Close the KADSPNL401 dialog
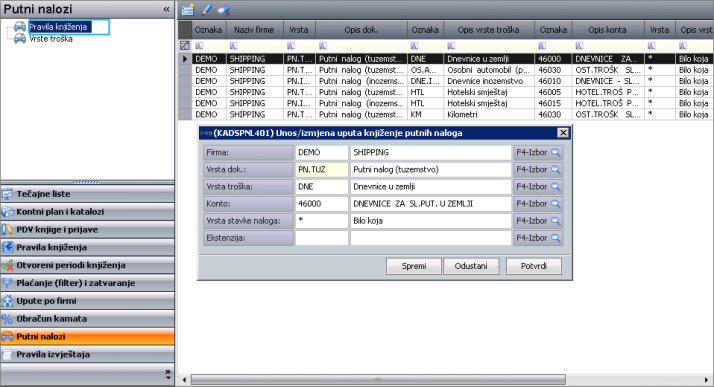Viewport: 714px width, 387px height. point(563,132)
